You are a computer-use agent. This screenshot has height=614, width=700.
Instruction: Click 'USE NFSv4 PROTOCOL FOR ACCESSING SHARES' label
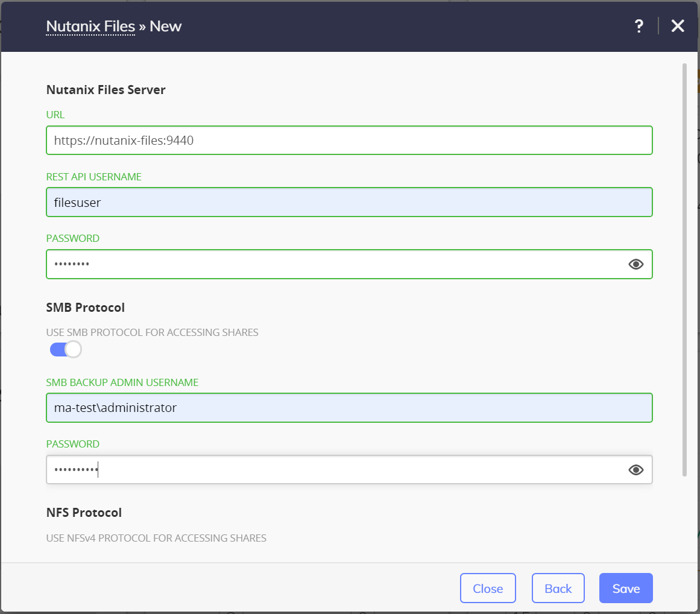tap(156, 538)
